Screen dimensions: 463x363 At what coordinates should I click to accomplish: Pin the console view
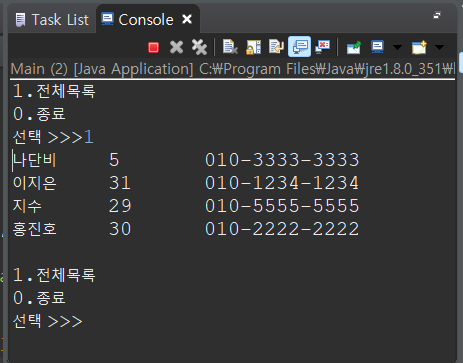pyautogui.click(x=354, y=47)
